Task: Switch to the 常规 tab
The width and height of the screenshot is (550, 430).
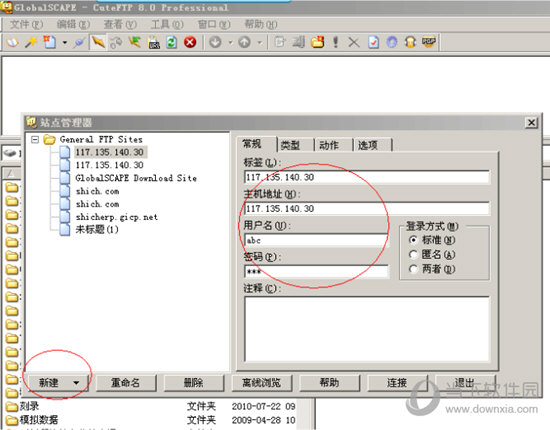Action: tap(256, 144)
